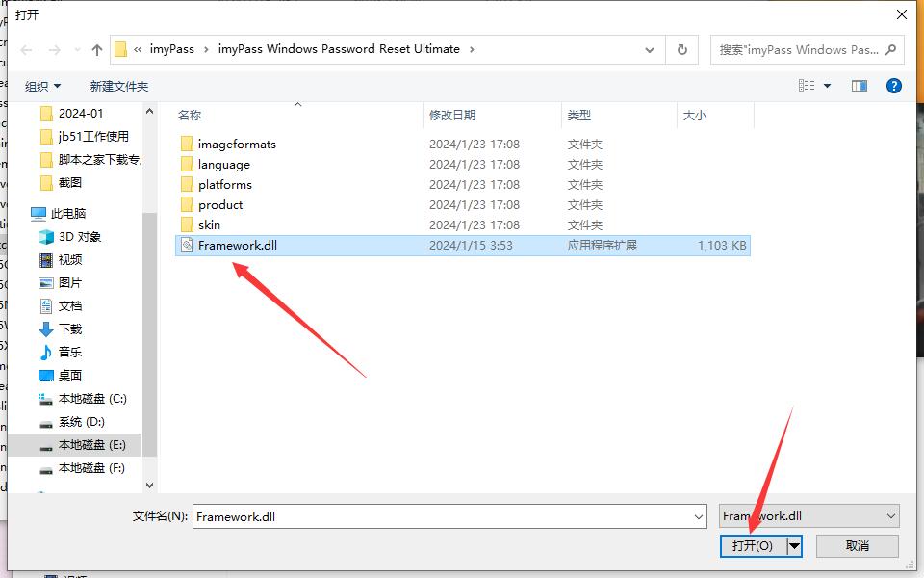Screen dimensions: 924x578
Task: Click the imageformats folder icon
Action: point(186,144)
